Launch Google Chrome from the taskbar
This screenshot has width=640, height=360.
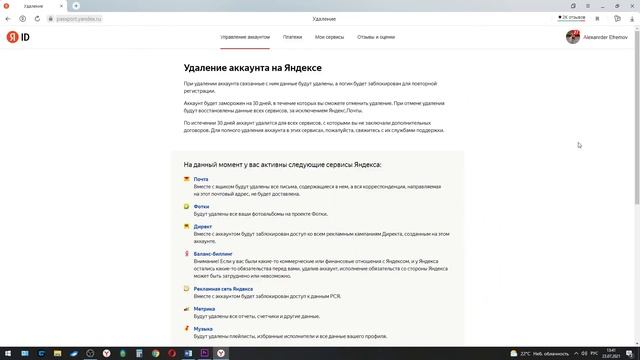pos(156,353)
